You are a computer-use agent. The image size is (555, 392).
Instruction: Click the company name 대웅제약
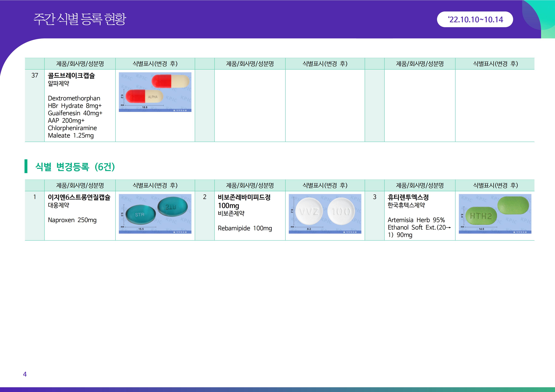coord(59,205)
